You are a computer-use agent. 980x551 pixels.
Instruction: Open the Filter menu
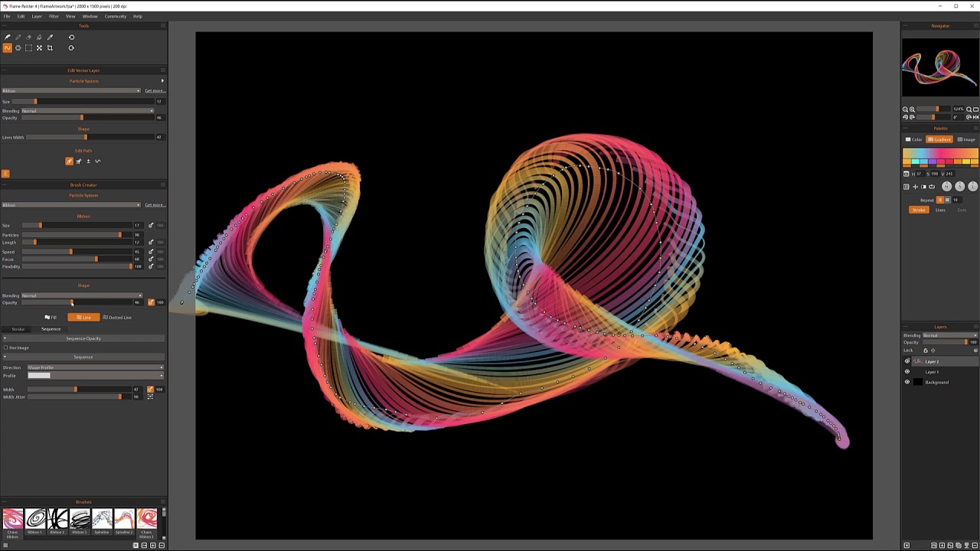[x=54, y=16]
